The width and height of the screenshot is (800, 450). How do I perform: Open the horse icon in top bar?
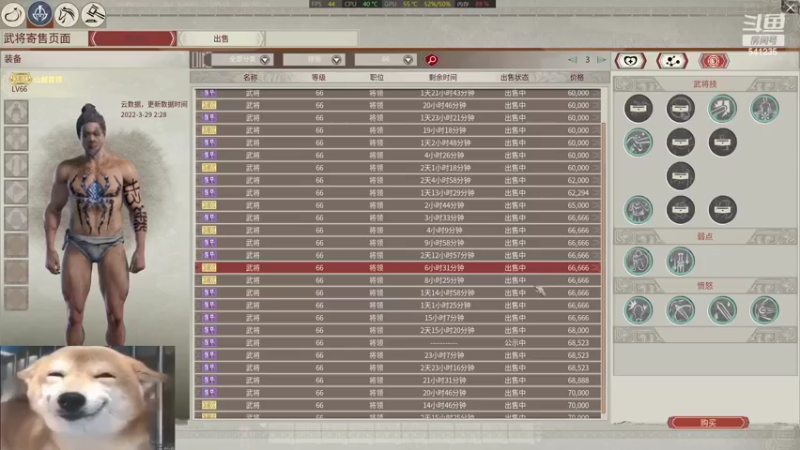coord(66,14)
